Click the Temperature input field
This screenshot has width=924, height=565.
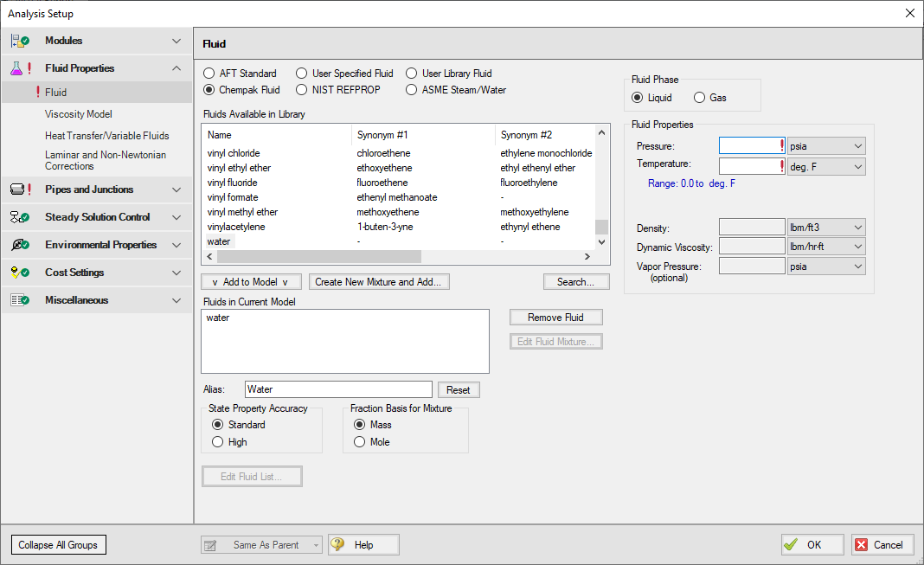tap(749, 166)
